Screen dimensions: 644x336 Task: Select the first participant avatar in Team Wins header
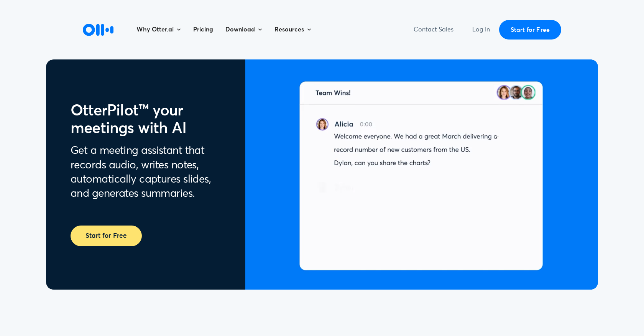(x=504, y=92)
